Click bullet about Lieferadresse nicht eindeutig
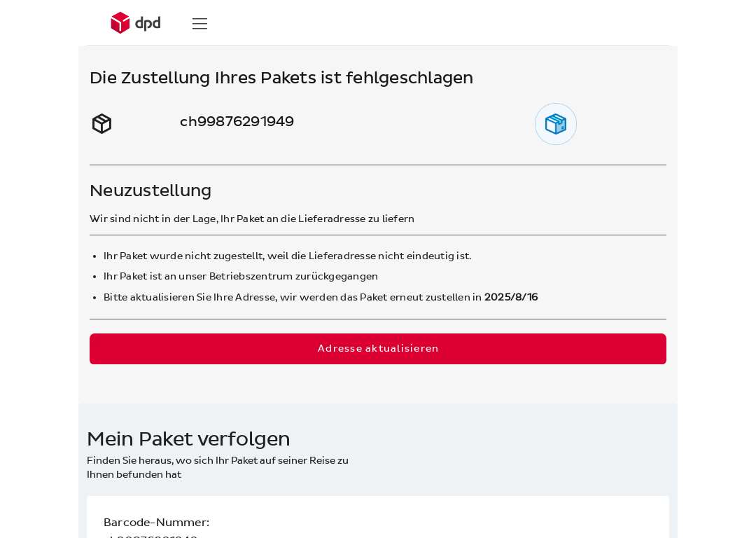The image size is (756, 538). coord(288,256)
